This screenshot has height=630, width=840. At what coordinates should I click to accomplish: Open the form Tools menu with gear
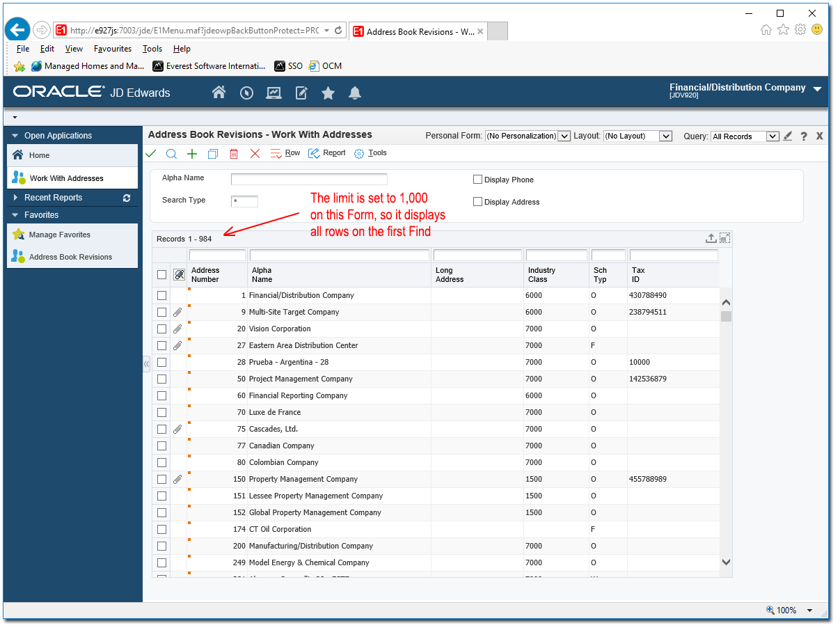[370, 153]
